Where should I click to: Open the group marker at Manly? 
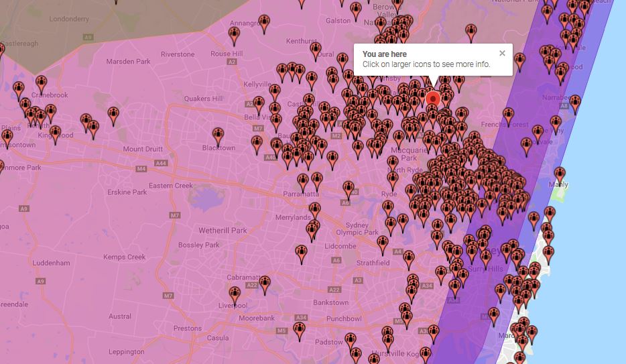click(x=560, y=175)
